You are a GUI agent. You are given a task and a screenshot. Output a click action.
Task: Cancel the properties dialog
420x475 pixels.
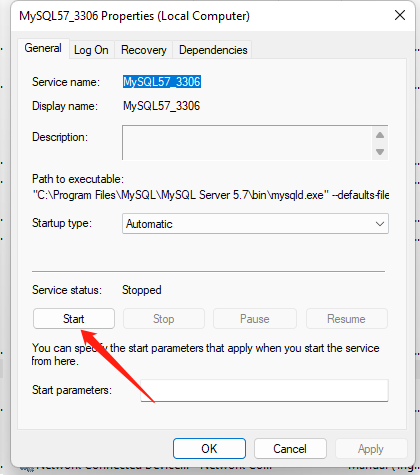(290, 449)
